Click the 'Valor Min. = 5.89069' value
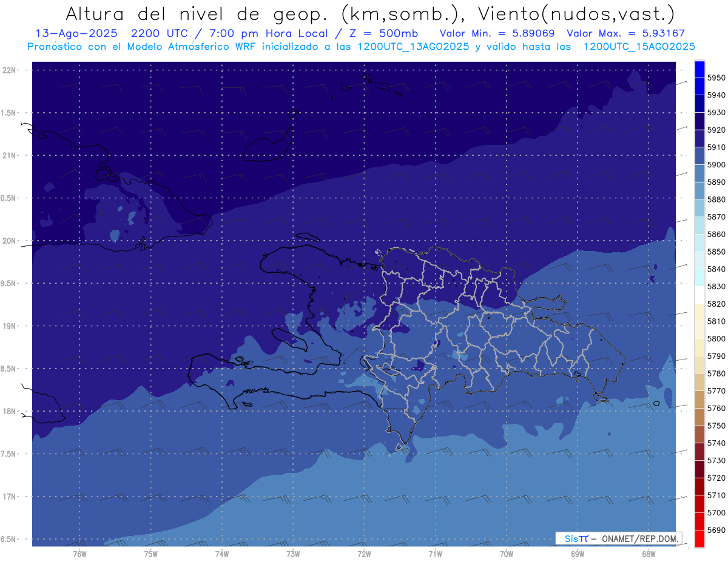Viewport: 728px width, 562px height. 497,33
